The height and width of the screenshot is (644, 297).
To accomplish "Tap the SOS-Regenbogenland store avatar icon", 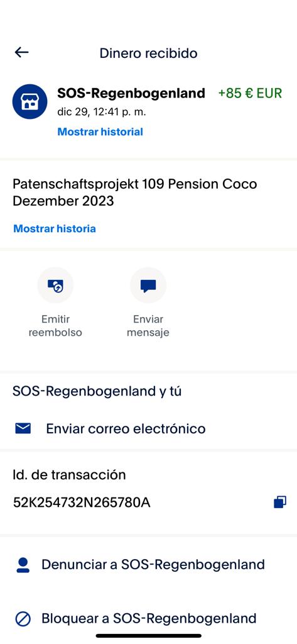I will coord(30,102).
